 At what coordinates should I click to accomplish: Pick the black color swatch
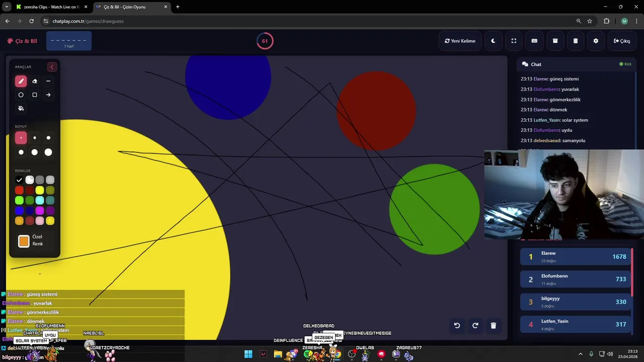tap(19, 180)
